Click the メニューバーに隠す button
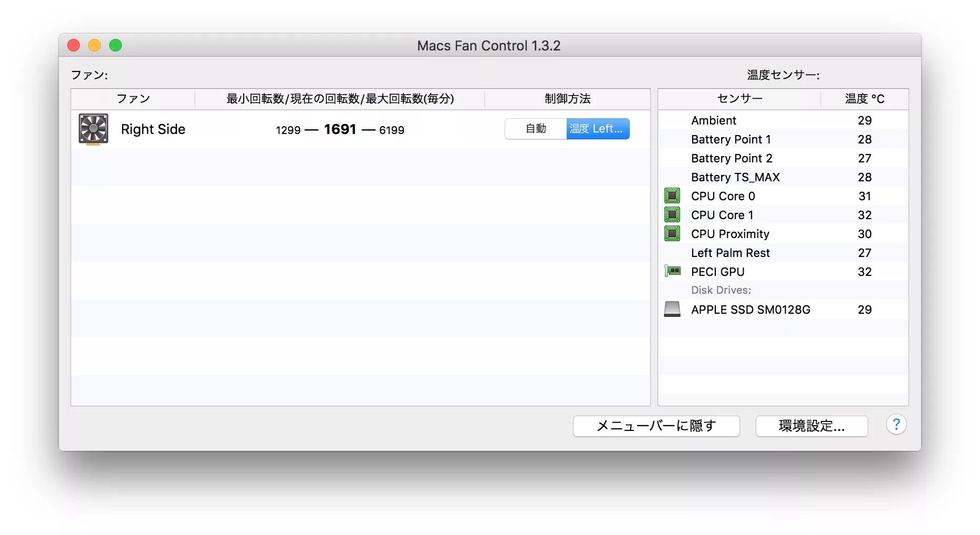The height and width of the screenshot is (535, 980). pos(656,426)
